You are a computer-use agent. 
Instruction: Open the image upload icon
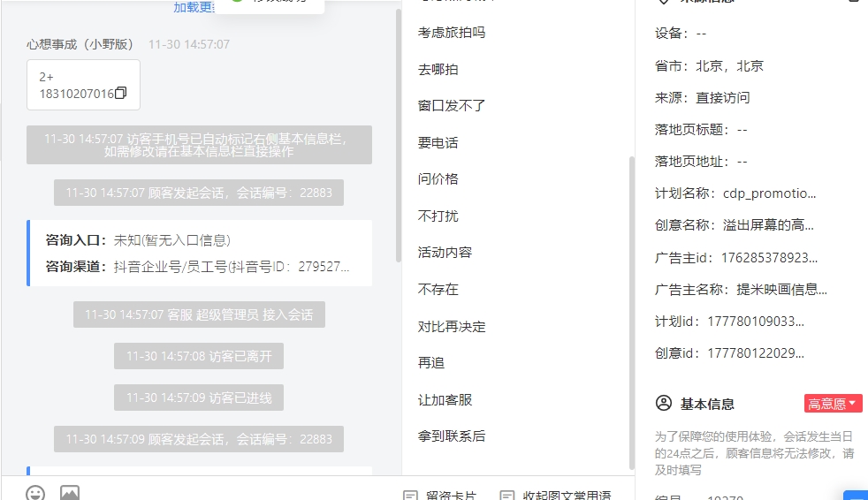click(70, 493)
